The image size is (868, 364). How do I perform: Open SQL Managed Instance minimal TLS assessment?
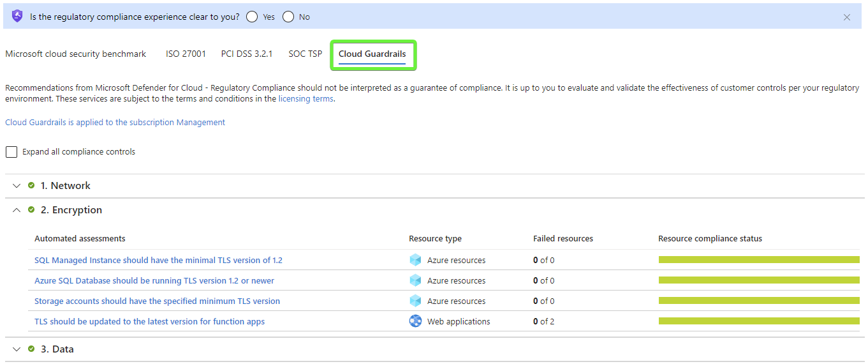(158, 260)
